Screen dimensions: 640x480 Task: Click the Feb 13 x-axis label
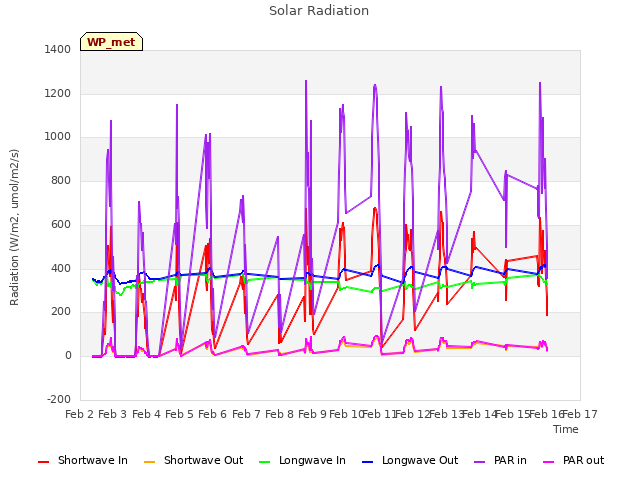[x=447, y=415]
